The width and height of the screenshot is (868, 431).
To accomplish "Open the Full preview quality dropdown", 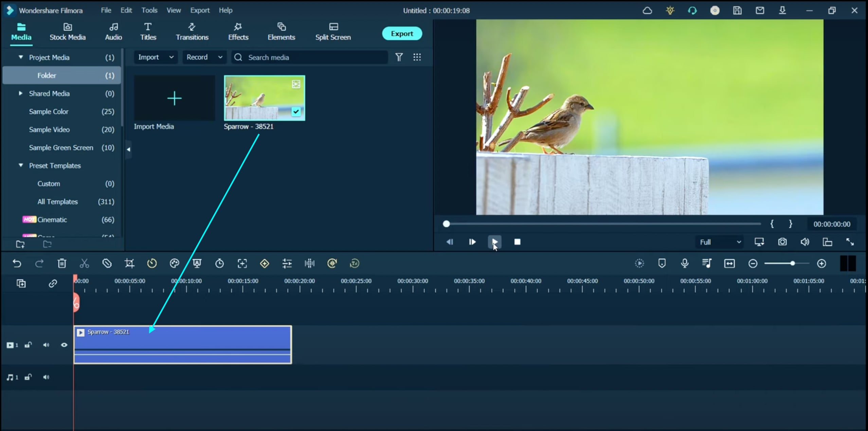I will click(x=720, y=242).
